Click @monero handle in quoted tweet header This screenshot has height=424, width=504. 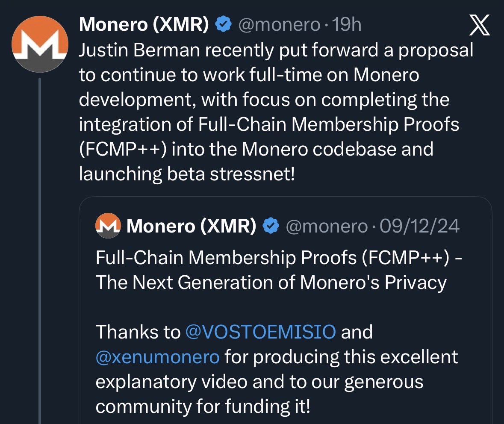coord(326,226)
